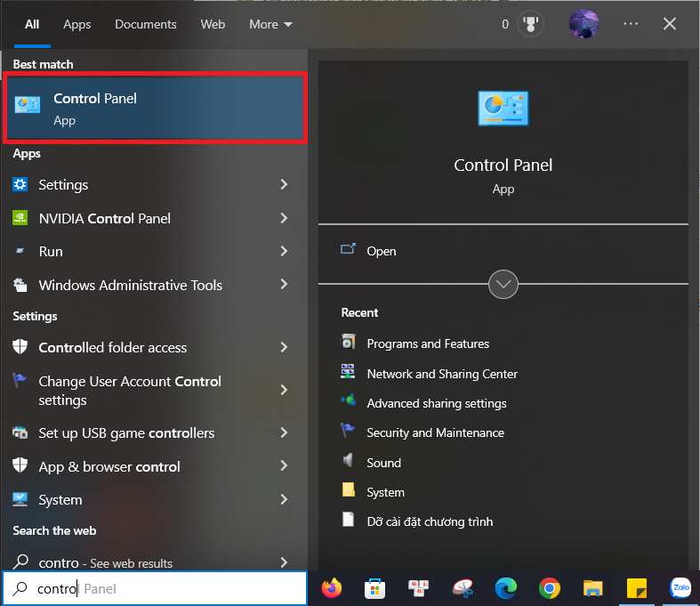Expand App & browser control arrow

click(x=284, y=465)
